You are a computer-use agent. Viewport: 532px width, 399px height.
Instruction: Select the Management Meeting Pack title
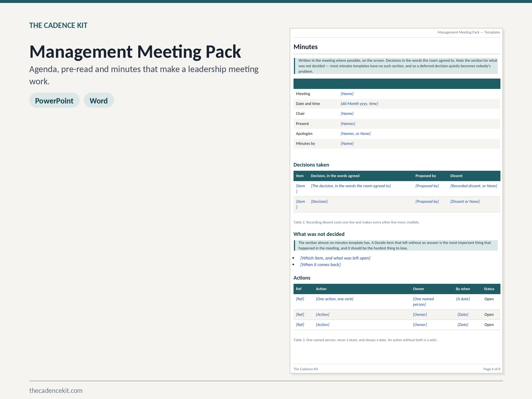(135, 52)
